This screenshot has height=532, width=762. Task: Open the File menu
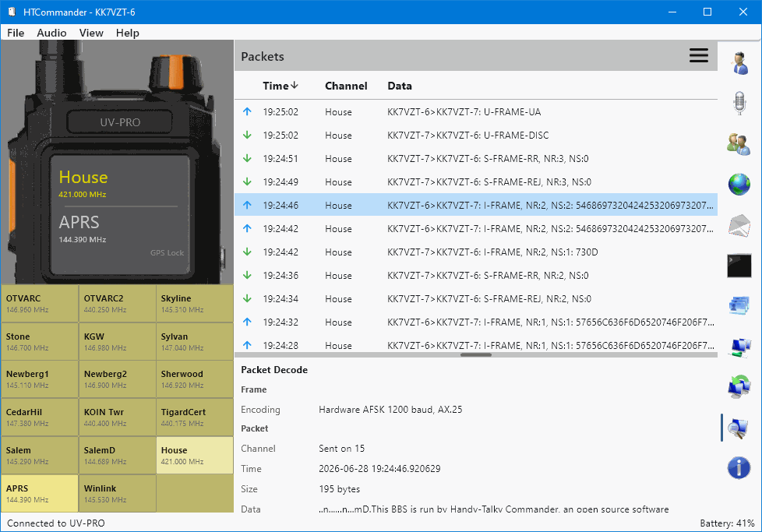click(16, 33)
